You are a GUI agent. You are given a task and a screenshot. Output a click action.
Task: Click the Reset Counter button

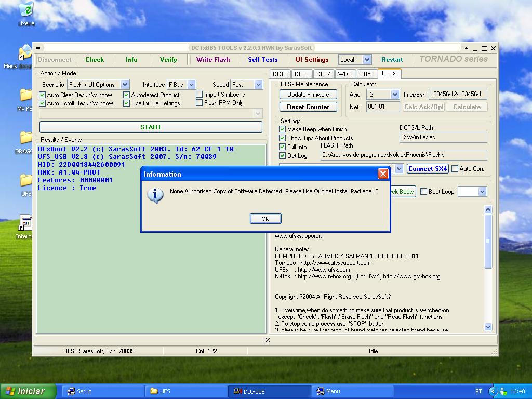(x=308, y=107)
